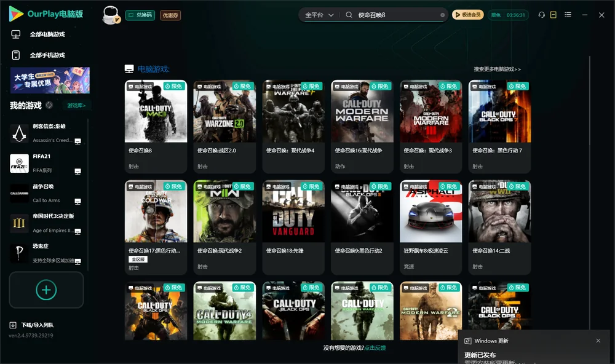Open the 游戏库> link
615x364 pixels.
pos(76,106)
